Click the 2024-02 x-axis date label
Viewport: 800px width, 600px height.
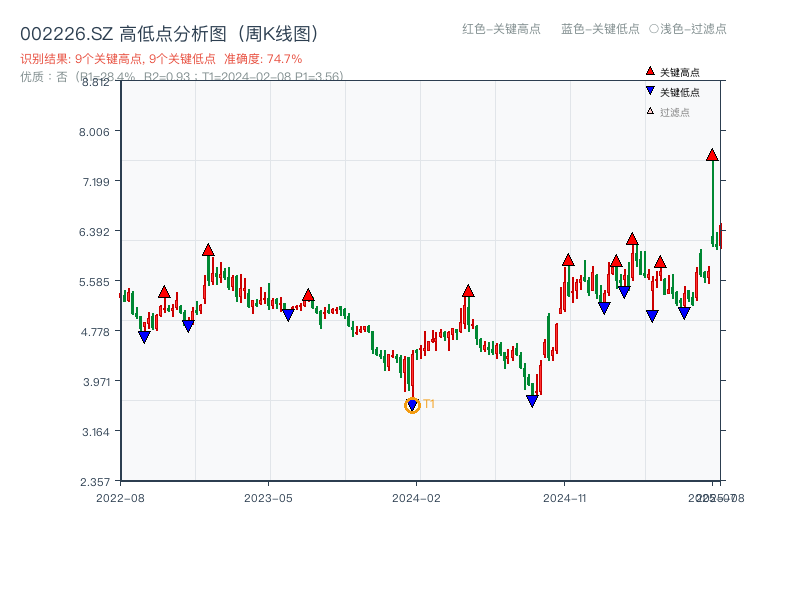[x=416, y=497]
